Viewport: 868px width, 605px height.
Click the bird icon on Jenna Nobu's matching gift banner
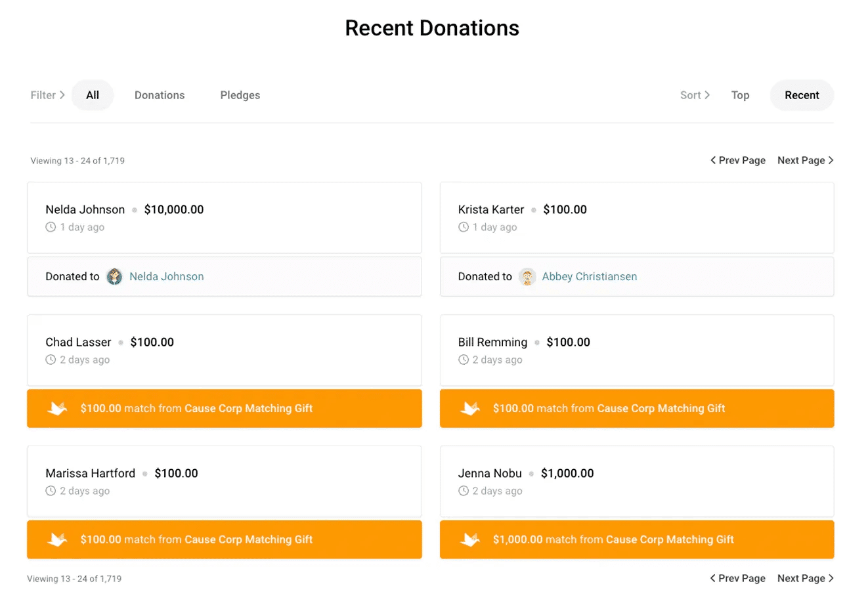(469, 539)
